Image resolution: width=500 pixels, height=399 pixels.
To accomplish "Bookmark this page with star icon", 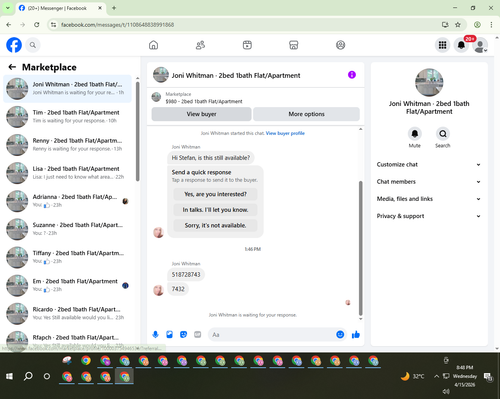I will [458, 25].
